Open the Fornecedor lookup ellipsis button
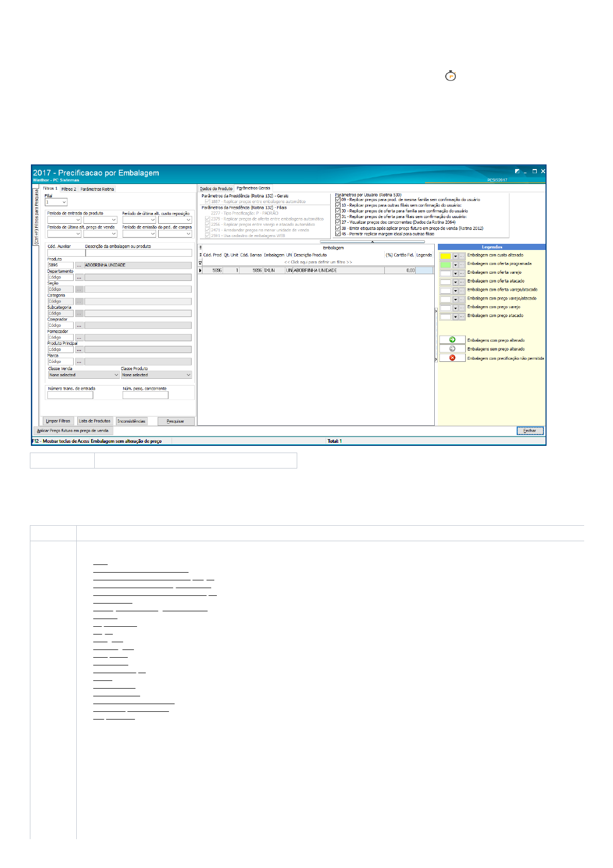613x868 pixels. point(79,338)
